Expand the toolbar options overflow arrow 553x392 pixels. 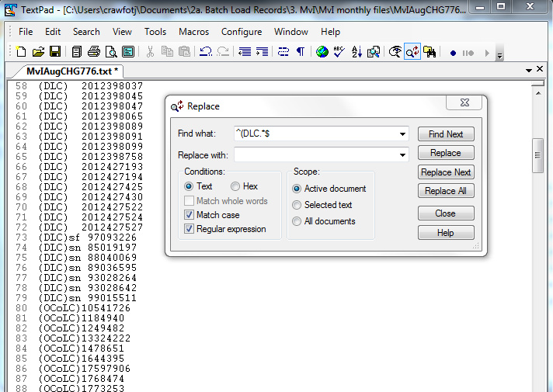499,54
